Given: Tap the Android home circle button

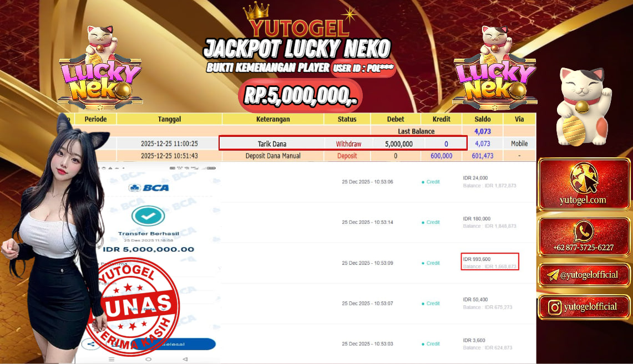Looking at the screenshot, I should [148, 359].
